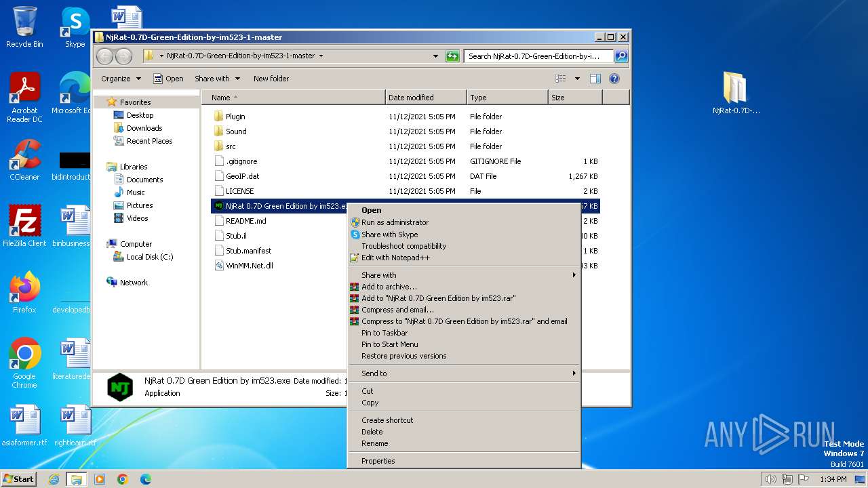868x488 pixels.
Task: Click the taskbar clock showing 1:34 PM
Action: click(x=833, y=479)
